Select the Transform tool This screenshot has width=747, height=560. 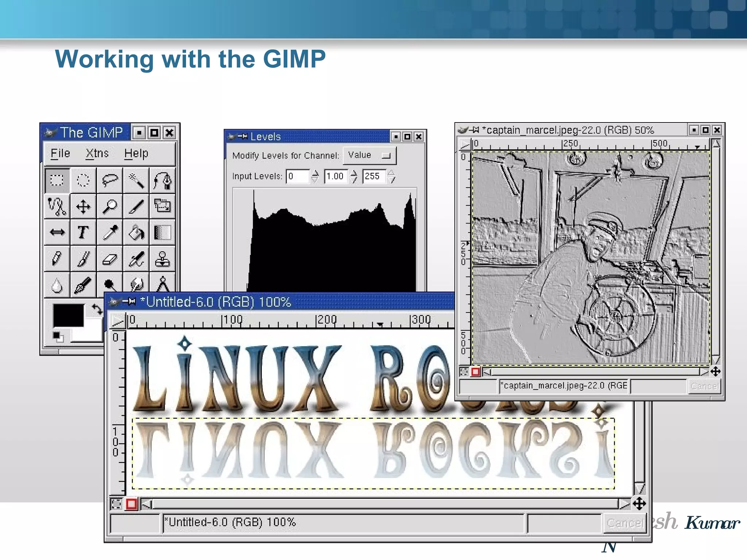click(x=162, y=206)
